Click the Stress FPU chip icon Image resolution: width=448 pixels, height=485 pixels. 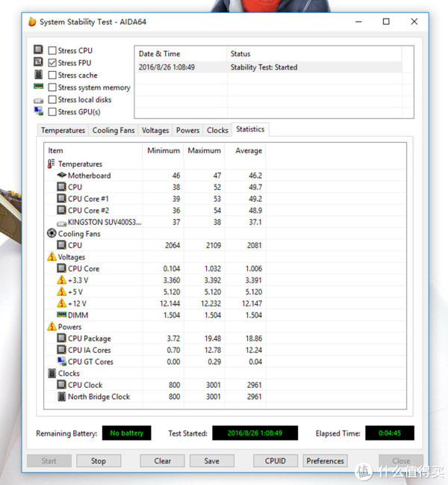38,62
